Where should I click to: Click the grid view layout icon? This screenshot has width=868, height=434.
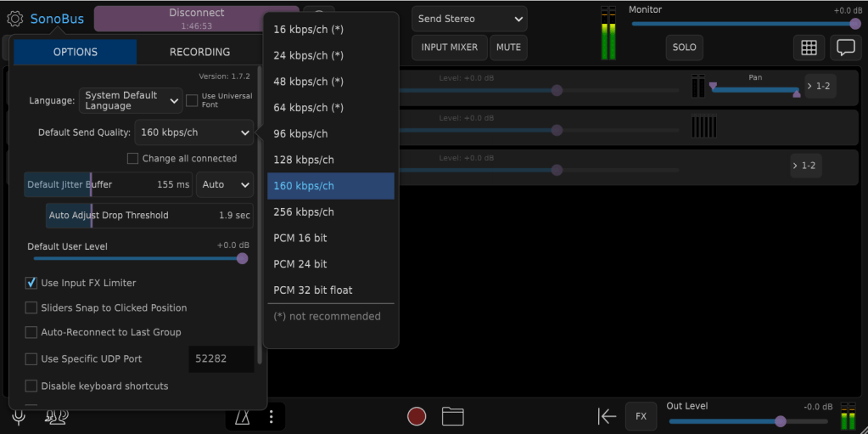pyautogui.click(x=809, y=48)
